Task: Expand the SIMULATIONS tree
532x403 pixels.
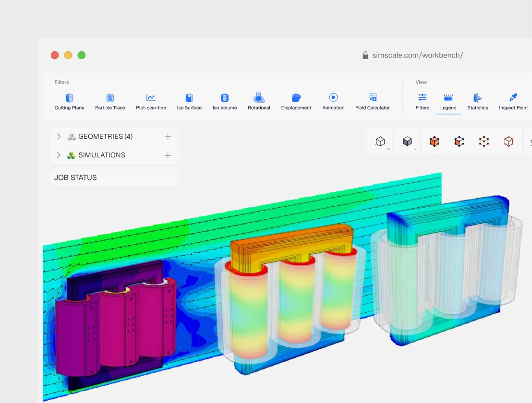Action: tap(59, 155)
